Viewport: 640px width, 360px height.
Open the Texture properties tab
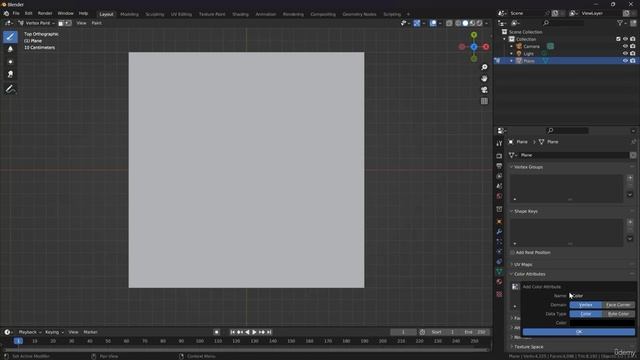[x=499, y=294]
